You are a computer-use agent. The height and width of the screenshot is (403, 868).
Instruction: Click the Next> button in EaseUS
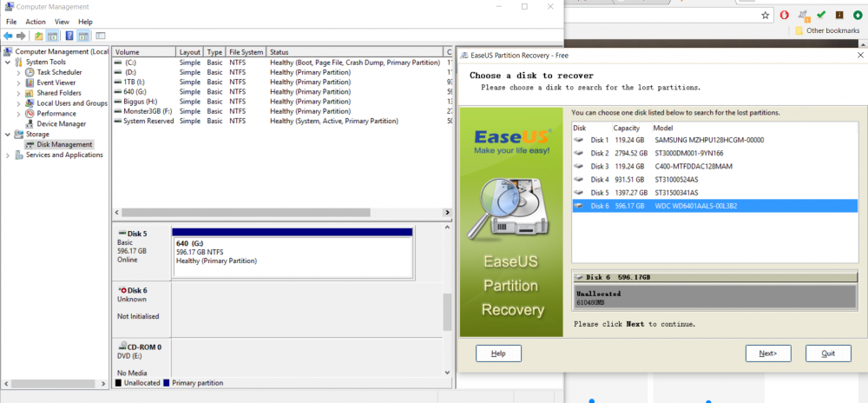tap(768, 353)
